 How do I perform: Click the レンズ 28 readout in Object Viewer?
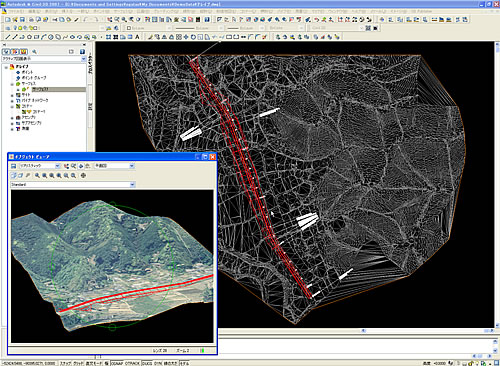160,351
